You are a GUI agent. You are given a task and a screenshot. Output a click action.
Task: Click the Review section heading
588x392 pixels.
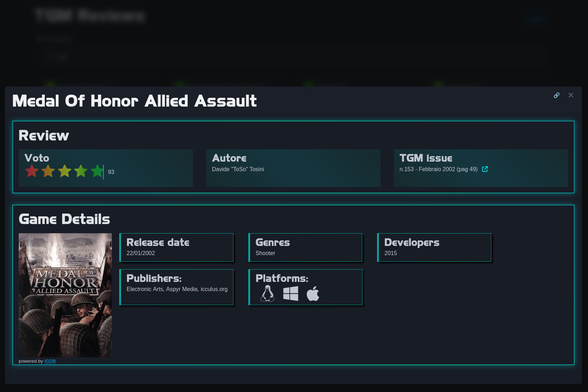tap(44, 136)
